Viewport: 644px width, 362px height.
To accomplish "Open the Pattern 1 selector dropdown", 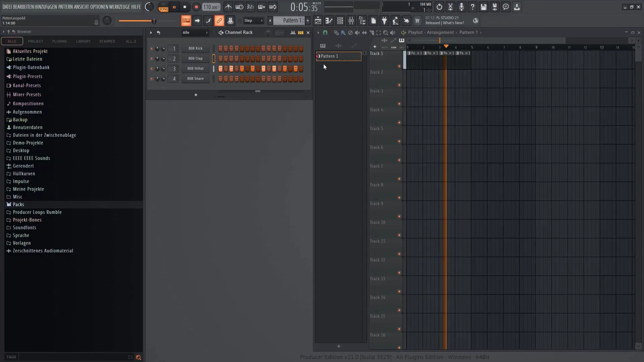I will (289, 21).
